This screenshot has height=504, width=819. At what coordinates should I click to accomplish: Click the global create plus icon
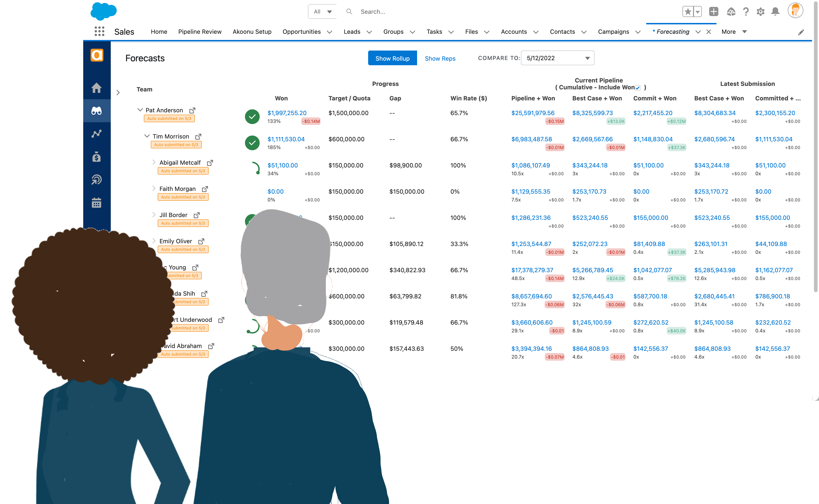click(713, 12)
